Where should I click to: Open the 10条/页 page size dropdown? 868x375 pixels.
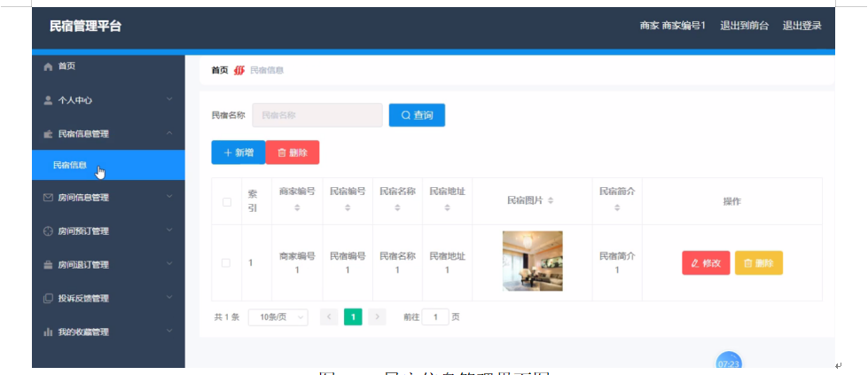278,316
